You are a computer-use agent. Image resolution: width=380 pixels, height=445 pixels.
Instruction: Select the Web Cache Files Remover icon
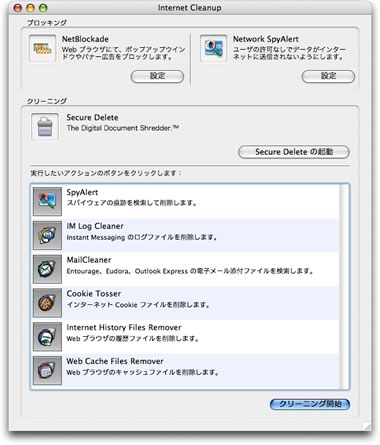tap(47, 370)
